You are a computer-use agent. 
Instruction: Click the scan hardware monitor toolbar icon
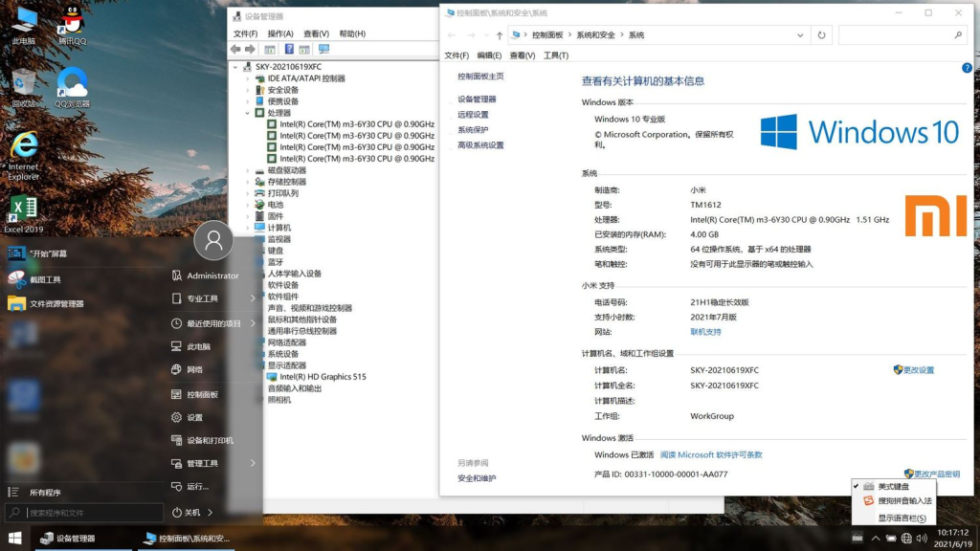[x=323, y=50]
